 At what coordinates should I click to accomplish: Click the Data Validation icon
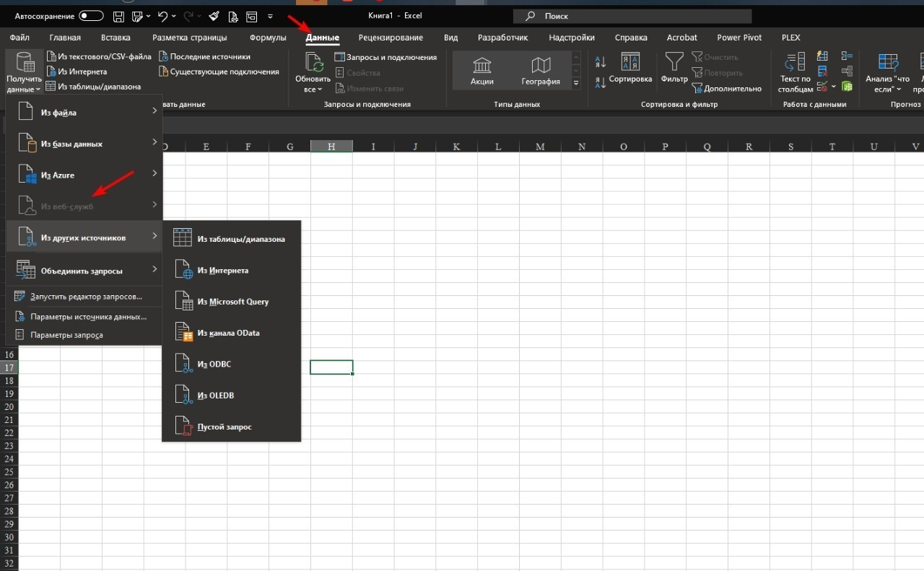point(822,87)
